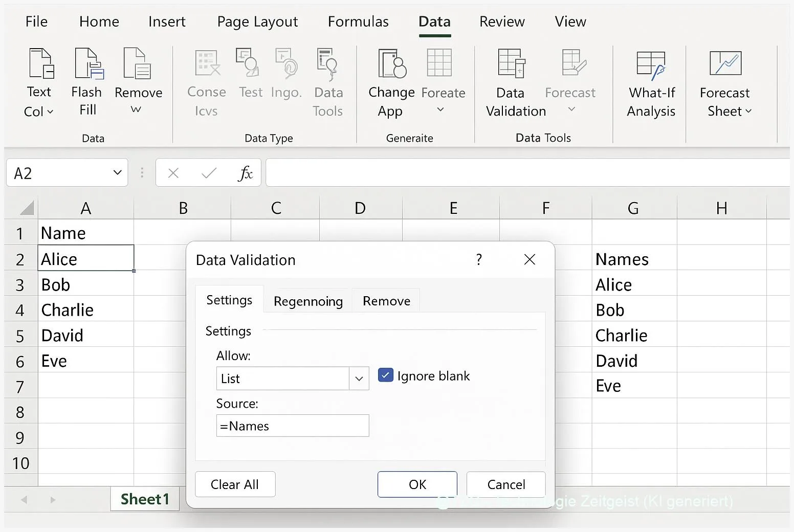Click the fx insert function icon
The height and width of the screenshot is (532, 794).
[245, 173]
